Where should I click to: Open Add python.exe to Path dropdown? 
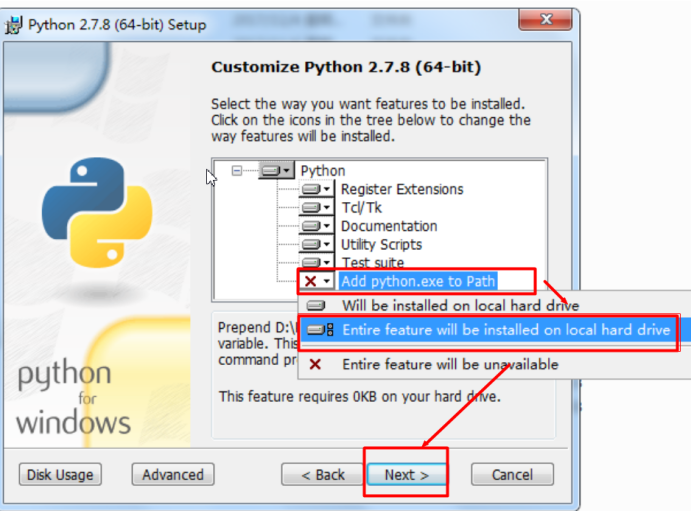pos(316,281)
